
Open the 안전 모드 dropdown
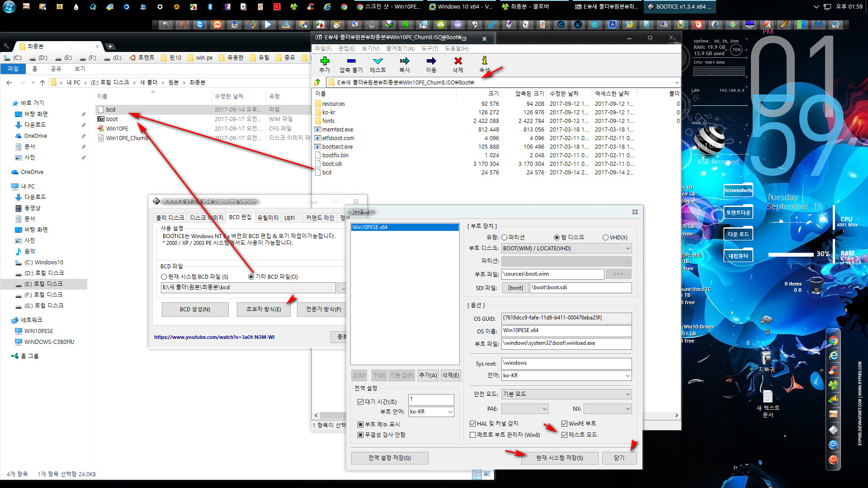566,394
